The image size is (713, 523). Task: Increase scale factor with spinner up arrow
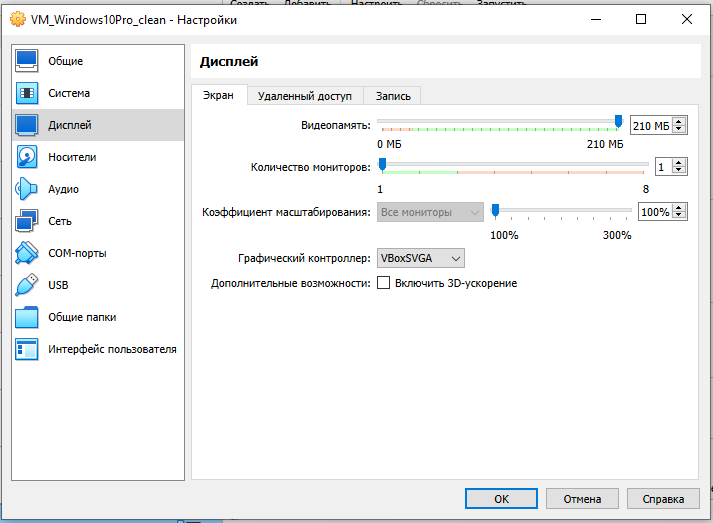680,208
